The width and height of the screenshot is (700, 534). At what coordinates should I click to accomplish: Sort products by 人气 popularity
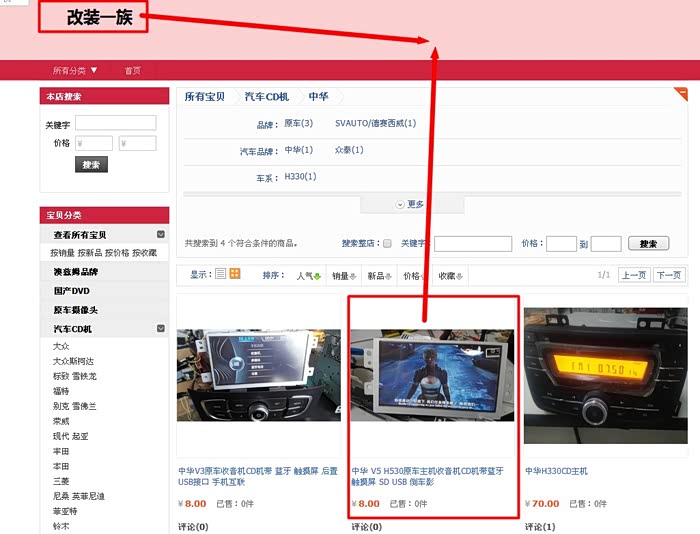pyautogui.click(x=307, y=275)
